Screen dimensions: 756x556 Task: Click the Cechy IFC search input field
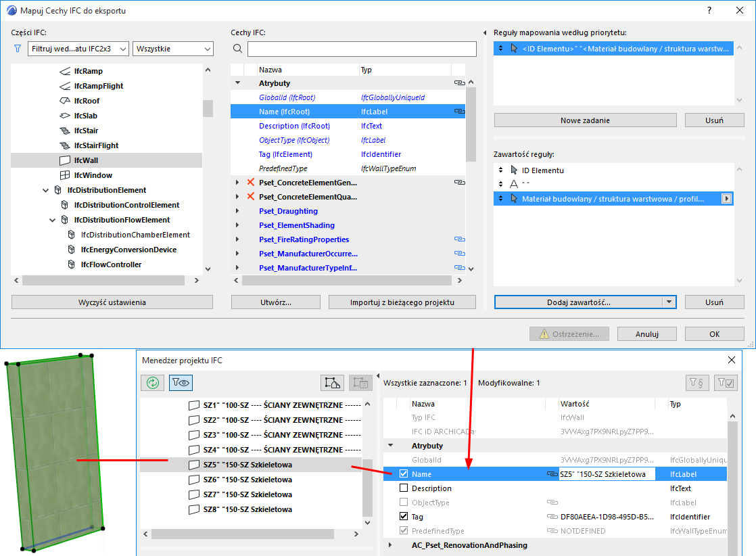click(x=362, y=49)
